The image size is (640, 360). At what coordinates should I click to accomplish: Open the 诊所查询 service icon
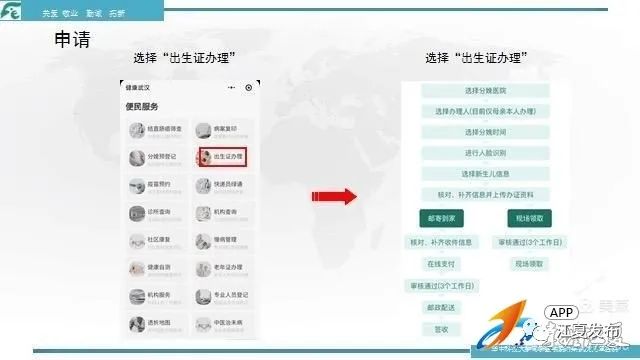137,213
